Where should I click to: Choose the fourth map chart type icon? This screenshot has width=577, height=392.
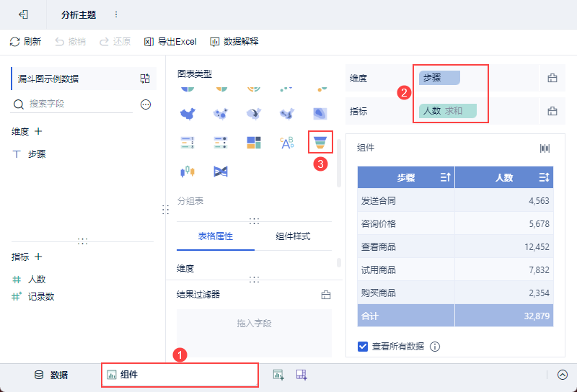pos(287,114)
